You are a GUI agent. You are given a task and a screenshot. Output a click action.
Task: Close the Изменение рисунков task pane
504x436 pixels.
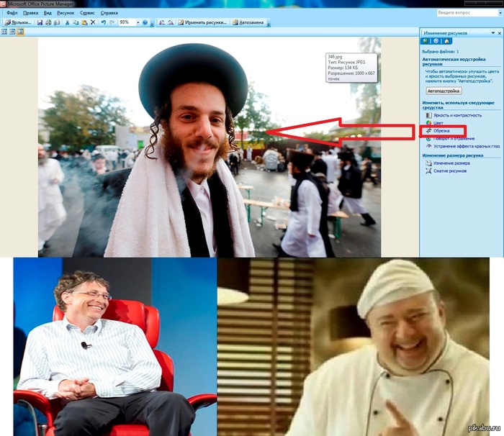coord(500,33)
